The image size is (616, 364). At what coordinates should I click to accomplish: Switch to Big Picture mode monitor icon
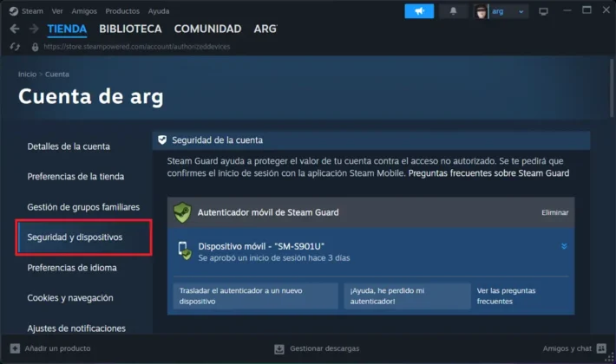(x=543, y=11)
